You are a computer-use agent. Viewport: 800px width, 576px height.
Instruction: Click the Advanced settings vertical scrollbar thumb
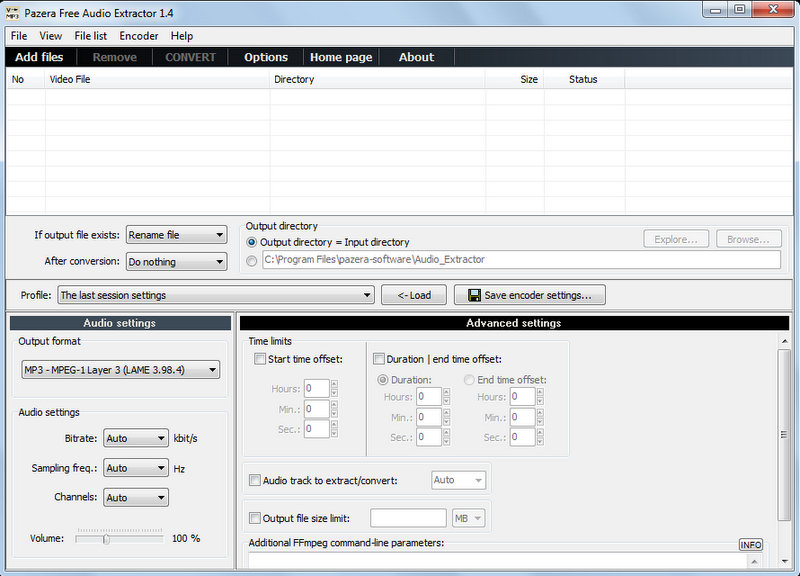(784, 435)
